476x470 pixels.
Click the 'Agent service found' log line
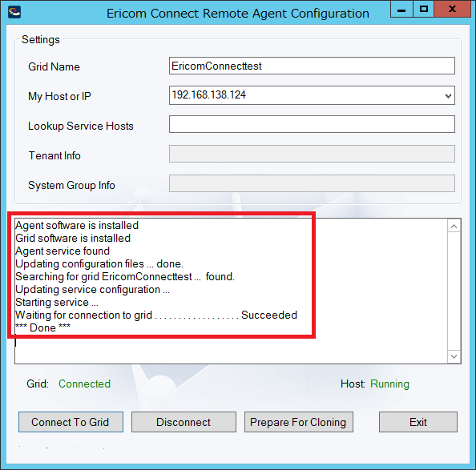tap(63, 251)
